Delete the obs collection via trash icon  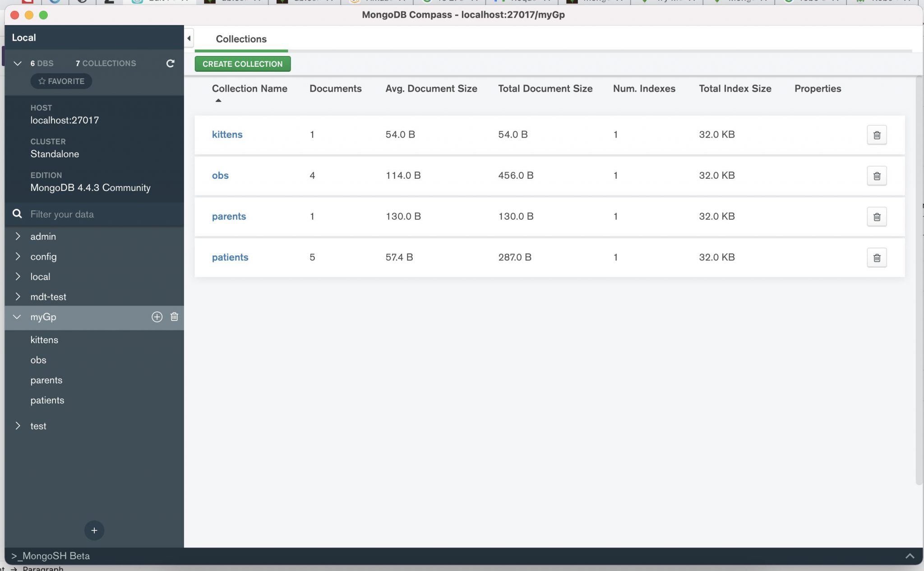pyautogui.click(x=877, y=176)
